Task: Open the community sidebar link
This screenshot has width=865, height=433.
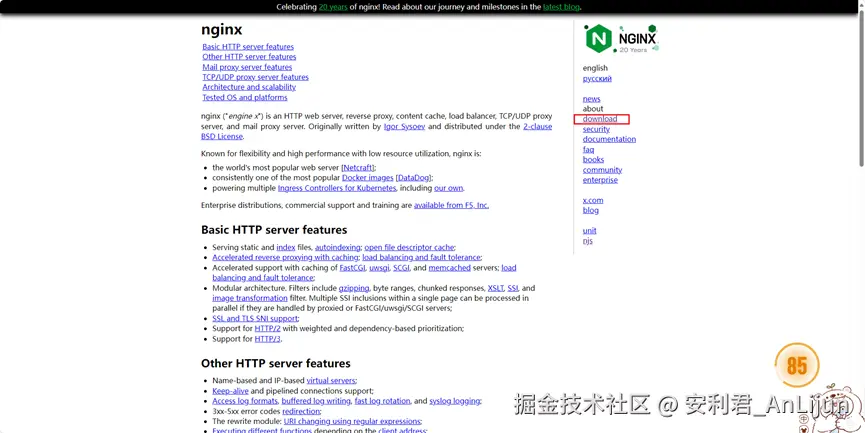Action: (602, 170)
